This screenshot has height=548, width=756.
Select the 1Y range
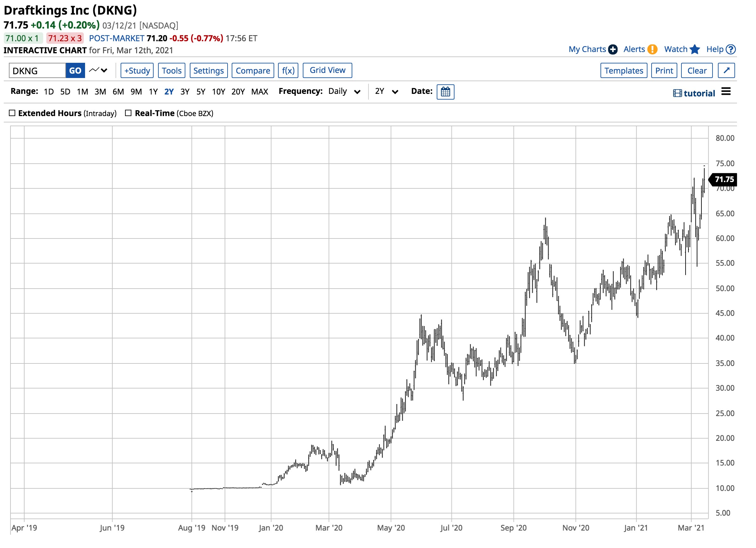tap(153, 92)
